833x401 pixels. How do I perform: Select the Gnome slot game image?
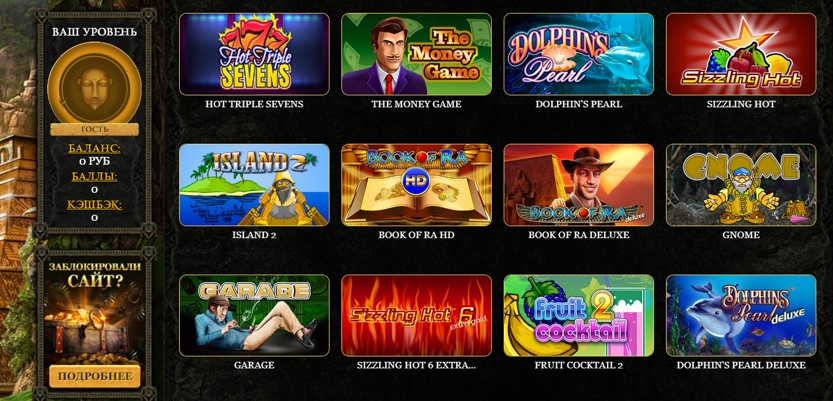(x=741, y=185)
